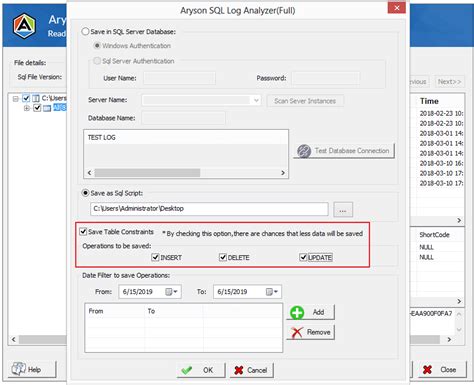The image size is (474, 385).
Task: Uncheck the UPDATE operation checkbox
Action: point(303,257)
